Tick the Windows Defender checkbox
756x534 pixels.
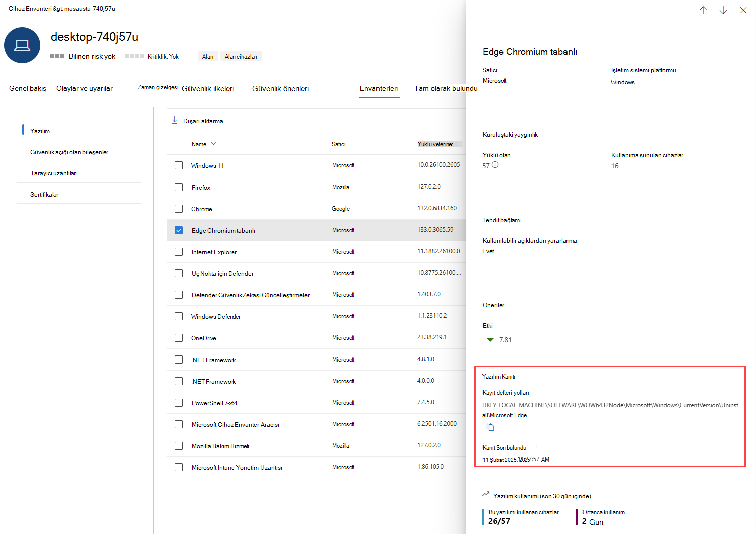pyautogui.click(x=179, y=316)
